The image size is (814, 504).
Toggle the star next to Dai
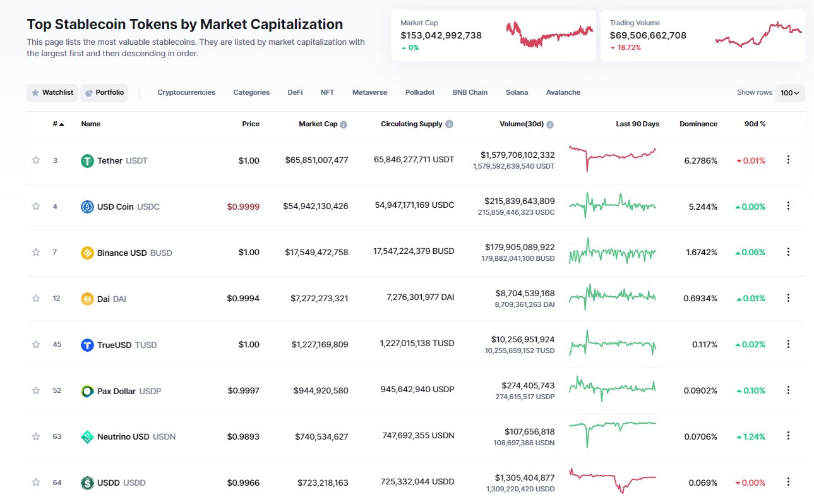(x=36, y=298)
